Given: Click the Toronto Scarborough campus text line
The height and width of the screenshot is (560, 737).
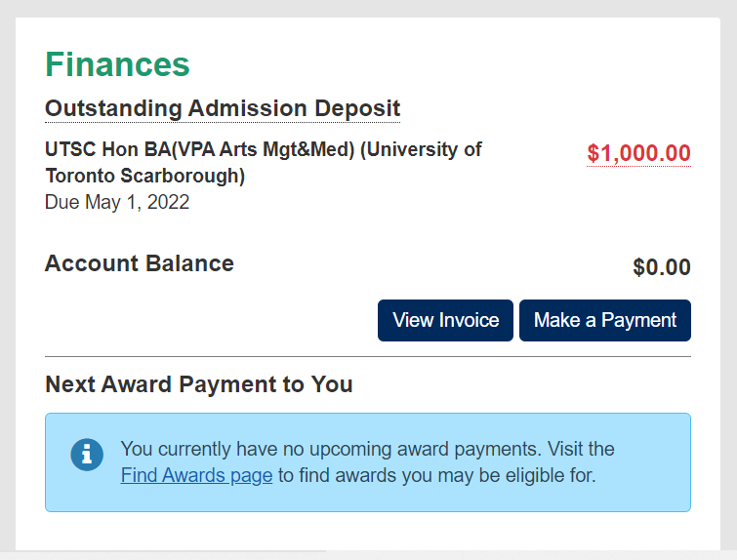Looking at the screenshot, I should 144,176.
